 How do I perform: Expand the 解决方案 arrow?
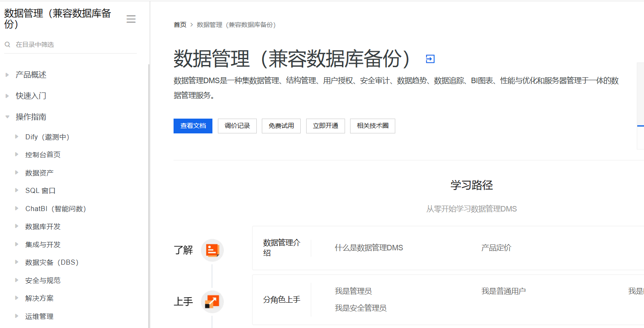(x=17, y=298)
